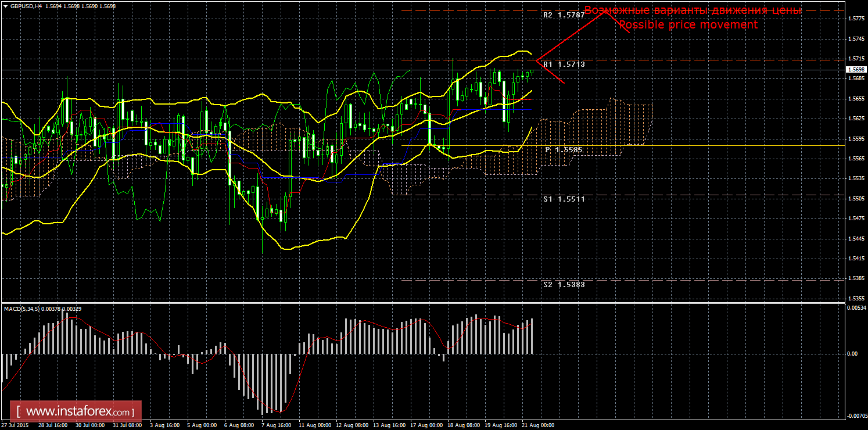The image size is (868, 430).
Task: Click the S2 1.5383 support label
Action: (x=564, y=284)
